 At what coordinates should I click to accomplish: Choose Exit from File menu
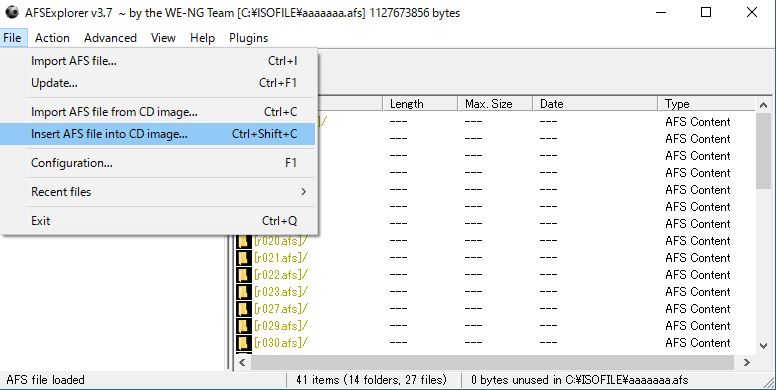[158, 221]
